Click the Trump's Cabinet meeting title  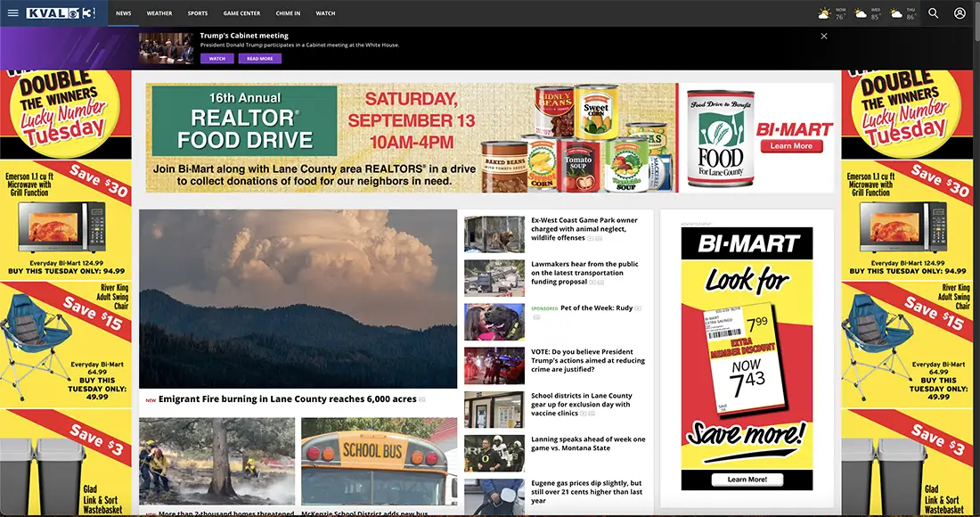[244, 36]
